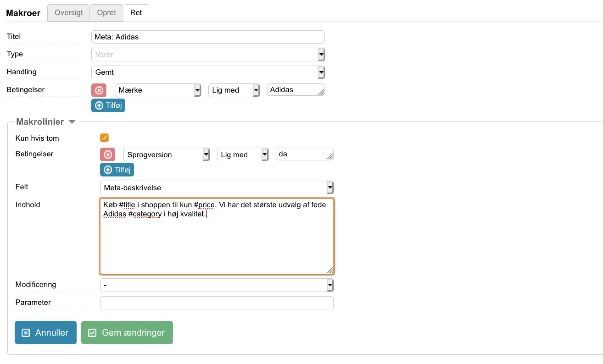
Task: Click the condition value field containing 'Adidas'
Action: pos(296,90)
